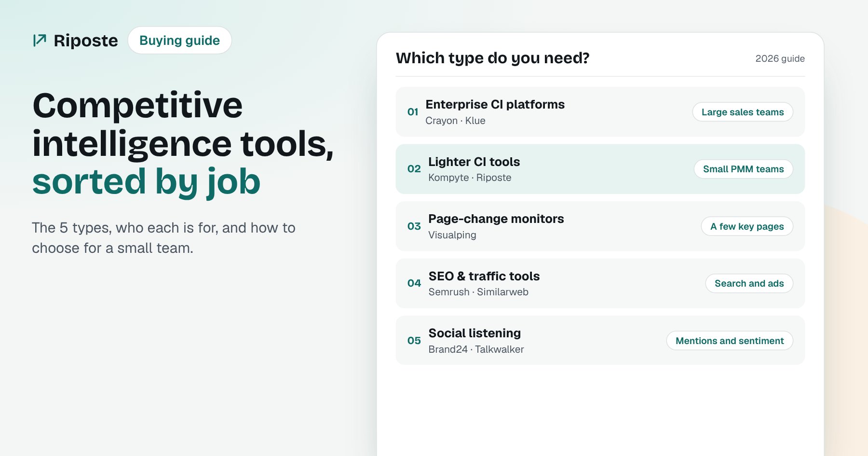Click the Competitive headline word
868x456 pixels.
tap(137, 106)
